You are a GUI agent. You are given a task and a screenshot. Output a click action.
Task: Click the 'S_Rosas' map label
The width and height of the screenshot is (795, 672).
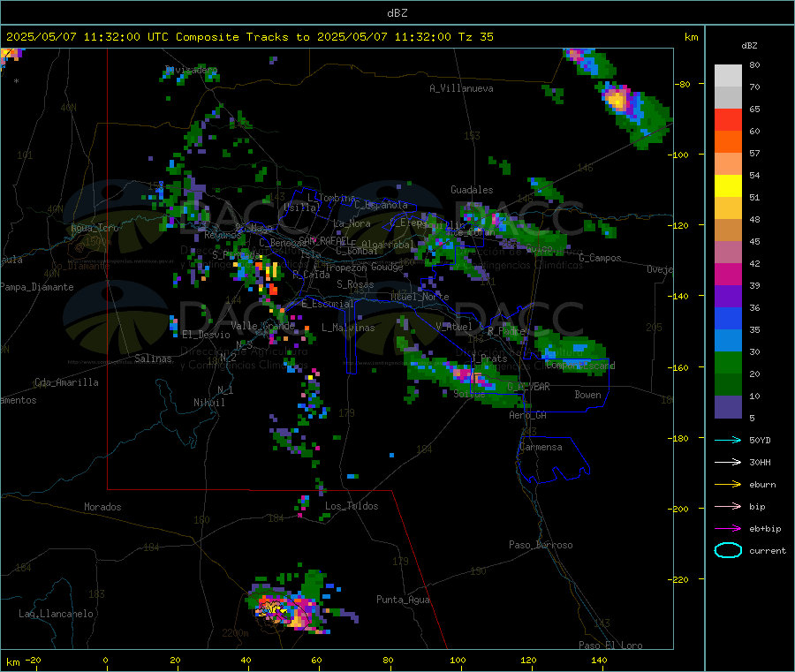[355, 284]
